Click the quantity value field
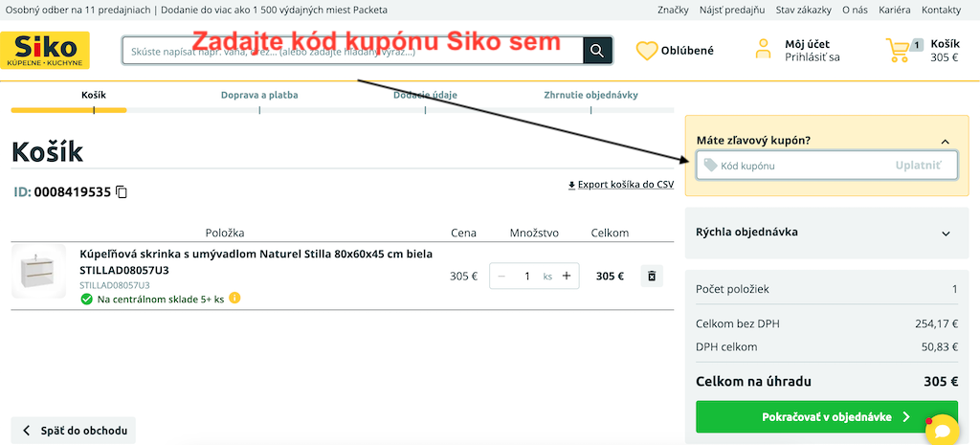980x445 pixels. (x=527, y=276)
